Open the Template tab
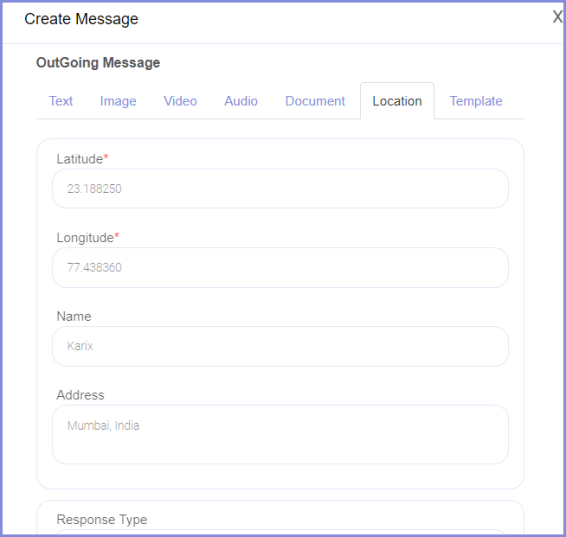The image size is (566, 537). coord(476,101)
